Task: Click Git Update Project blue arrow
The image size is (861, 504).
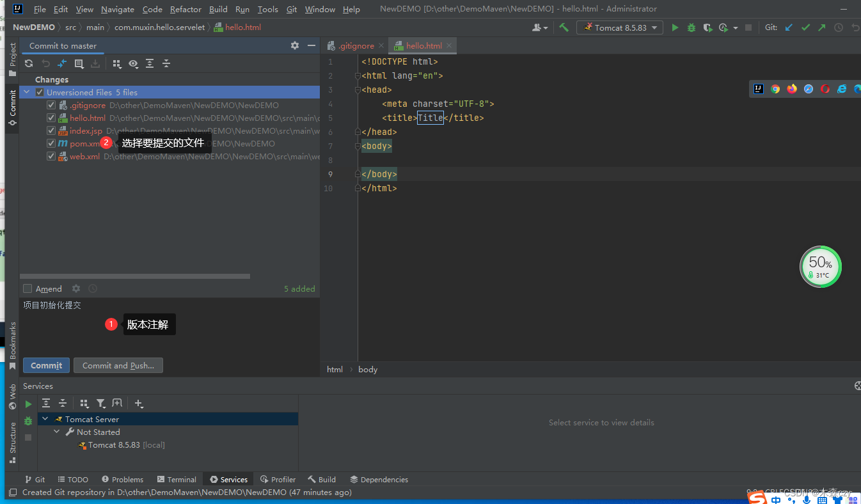Action: pyautogui.click(x=789, y=28)
